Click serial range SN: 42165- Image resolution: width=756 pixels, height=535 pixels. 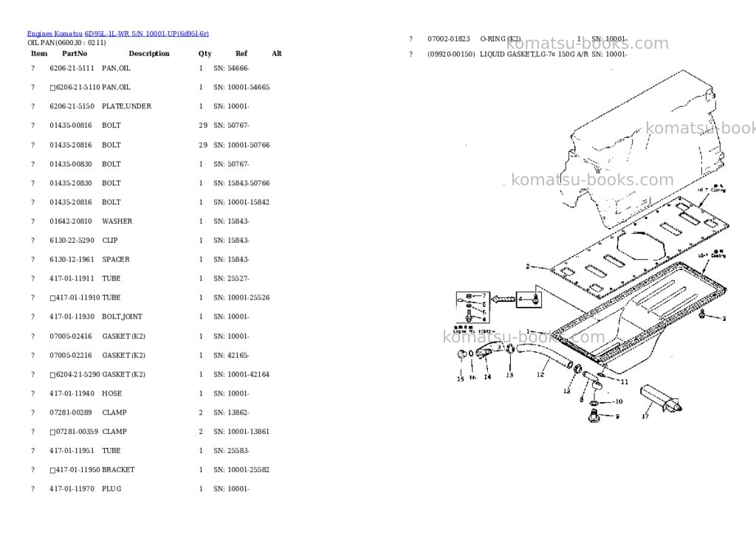click(x=231, y=355)
